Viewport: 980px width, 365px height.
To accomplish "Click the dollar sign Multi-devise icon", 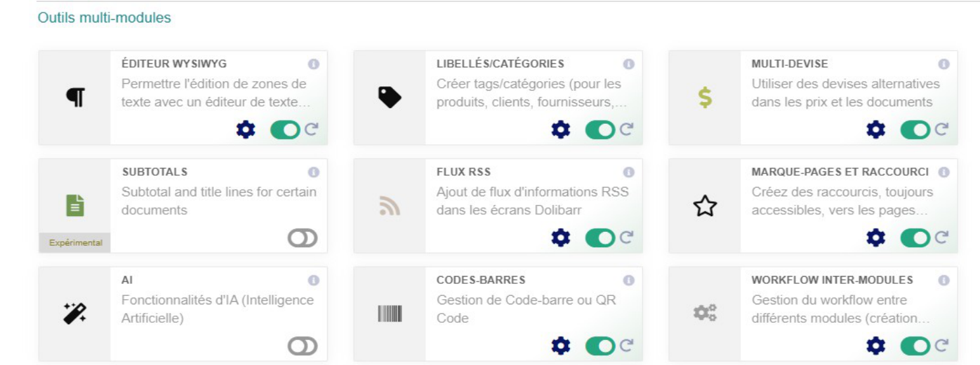I will point(705,98).
